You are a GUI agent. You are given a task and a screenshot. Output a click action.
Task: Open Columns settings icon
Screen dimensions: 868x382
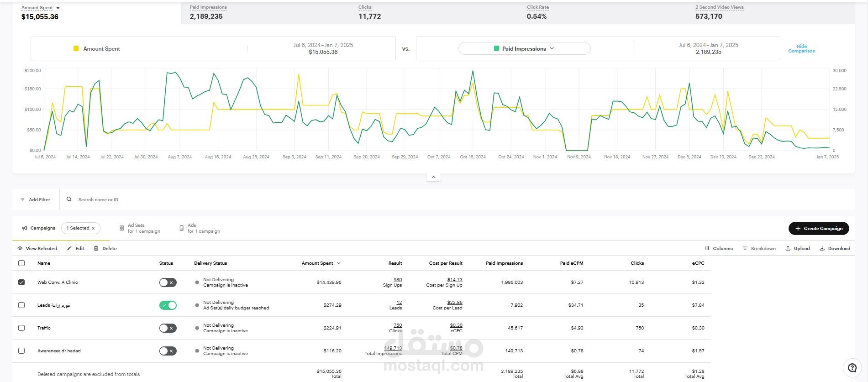pos(707,248)
